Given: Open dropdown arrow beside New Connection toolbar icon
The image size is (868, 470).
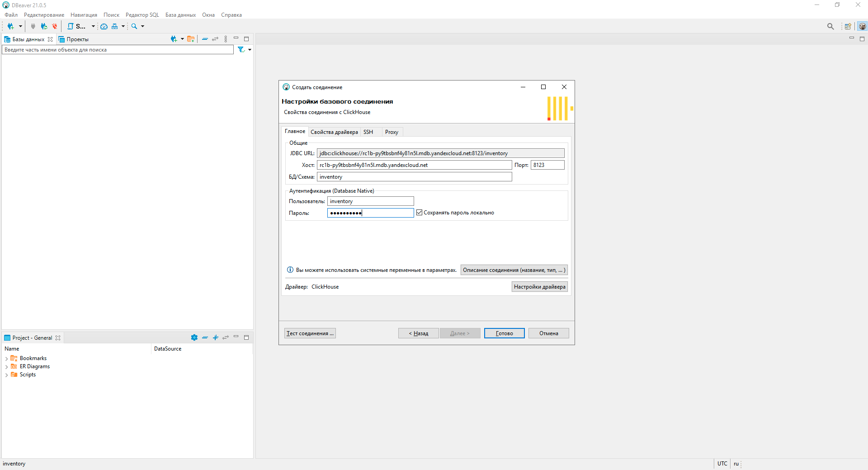Looking at the screenshot, I should click(20, 26).
